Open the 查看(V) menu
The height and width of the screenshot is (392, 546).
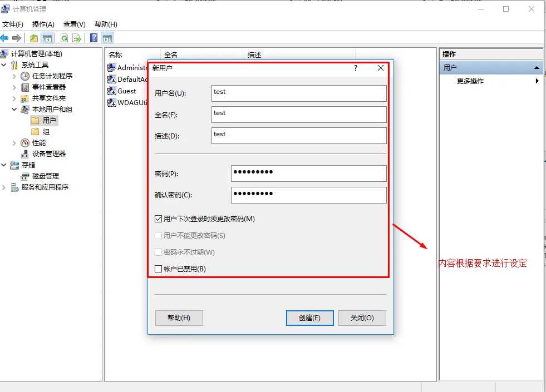(74, 24)
